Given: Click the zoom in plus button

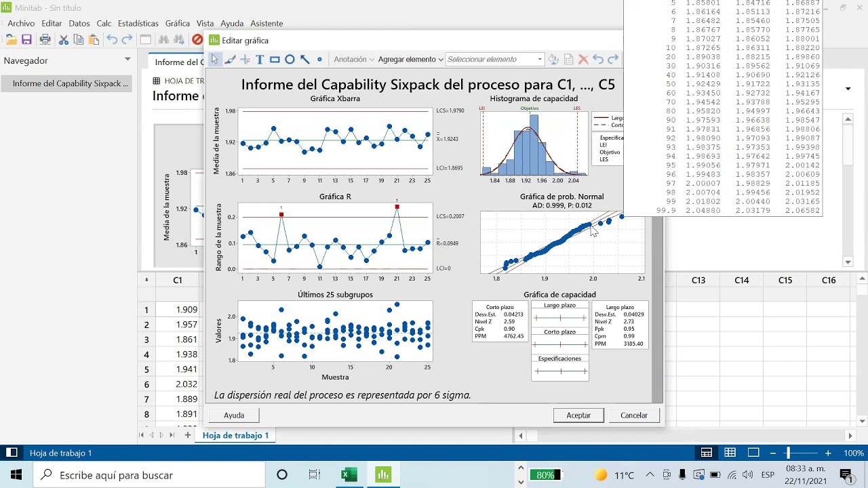Looking at the screenshot, I should [x=828, y=453].
